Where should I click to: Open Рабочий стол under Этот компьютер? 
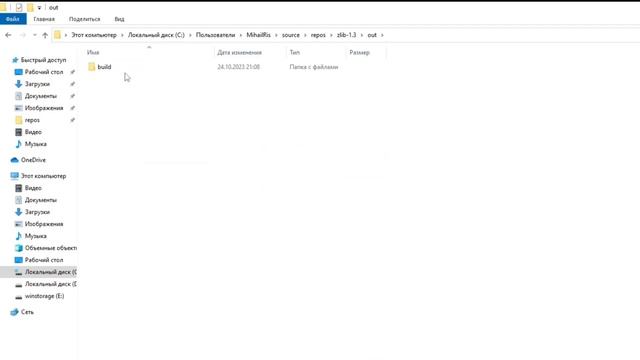coord(44,260)
